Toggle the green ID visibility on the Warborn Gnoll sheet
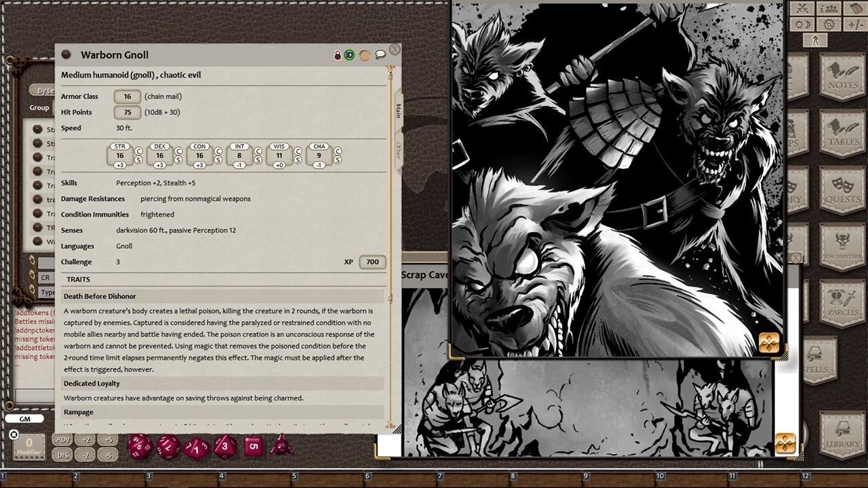868x488 pixels. point(349,54)
